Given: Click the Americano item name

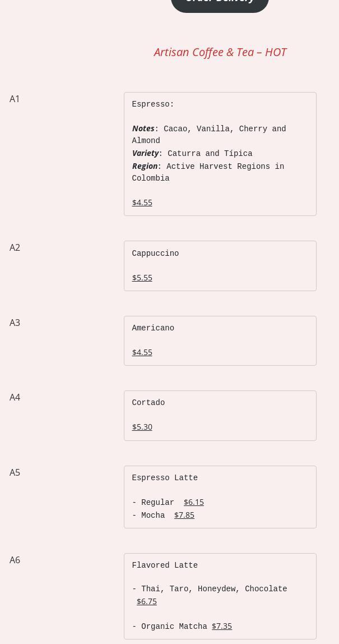Looking at the screenshot, I should [x=153, y=328].
